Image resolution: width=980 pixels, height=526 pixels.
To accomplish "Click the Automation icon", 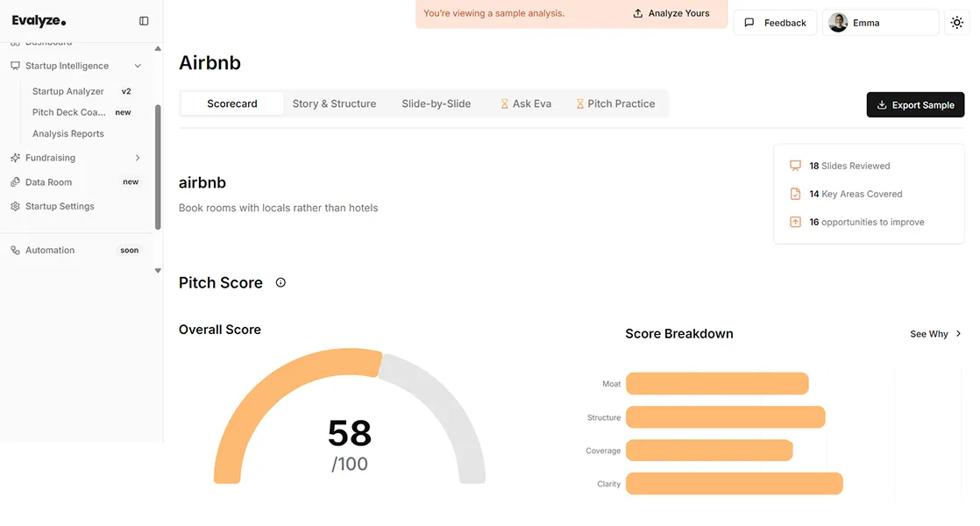I will pos(15,250).
